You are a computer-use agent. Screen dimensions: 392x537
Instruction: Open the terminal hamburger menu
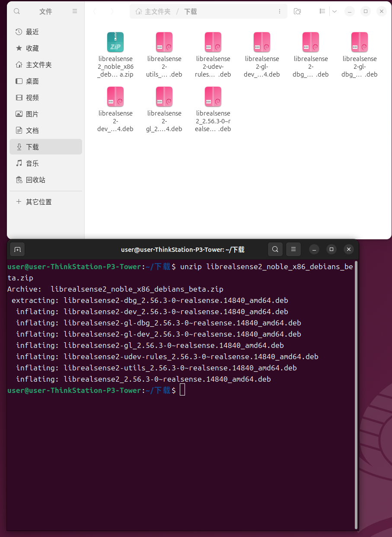click(293, 249)
